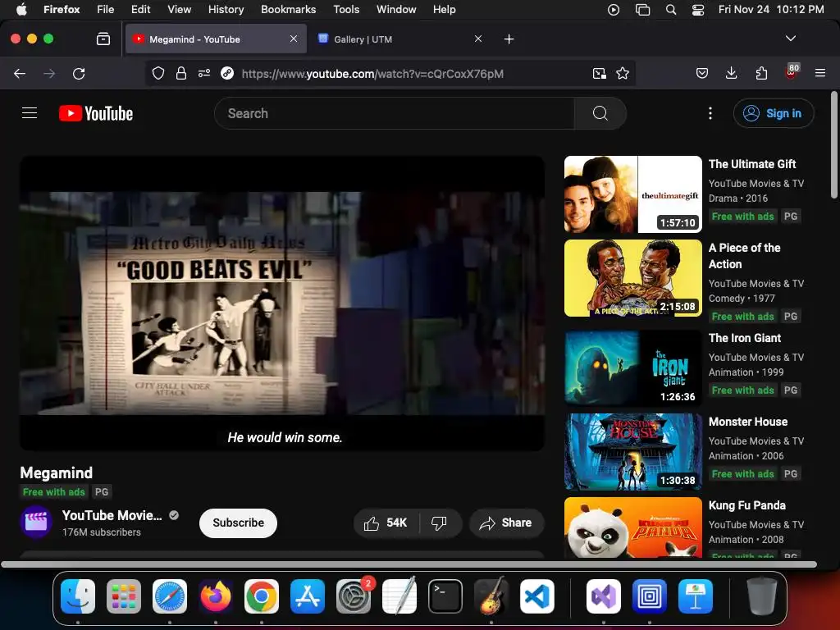Click the horizontal scrollbar at window bottom

point(409,564)
